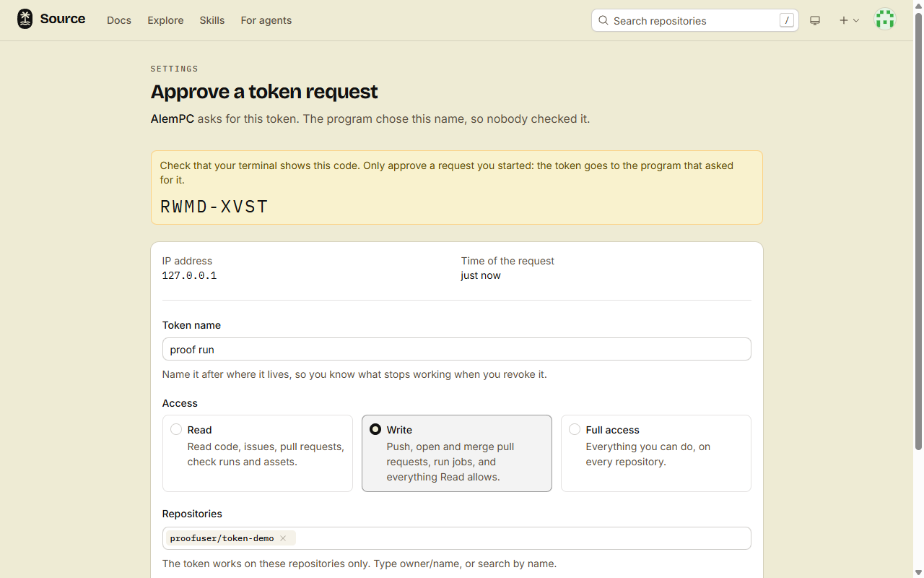Open the For agents page

pyautogui.click(x=266, y=20)
